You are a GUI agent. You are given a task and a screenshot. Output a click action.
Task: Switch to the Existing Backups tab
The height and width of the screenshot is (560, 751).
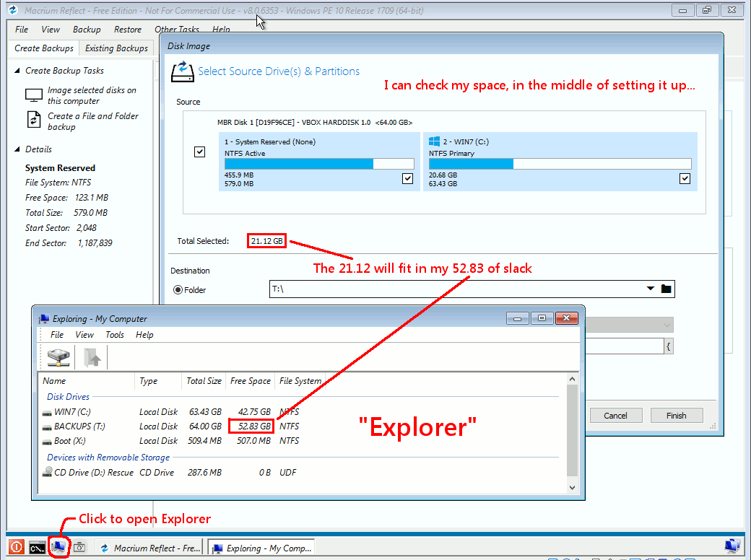point(116,48)
